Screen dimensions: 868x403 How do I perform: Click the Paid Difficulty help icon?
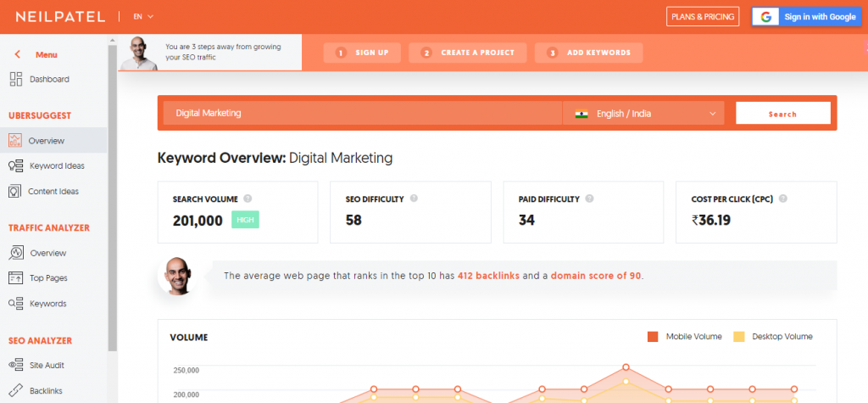[590, 199]
